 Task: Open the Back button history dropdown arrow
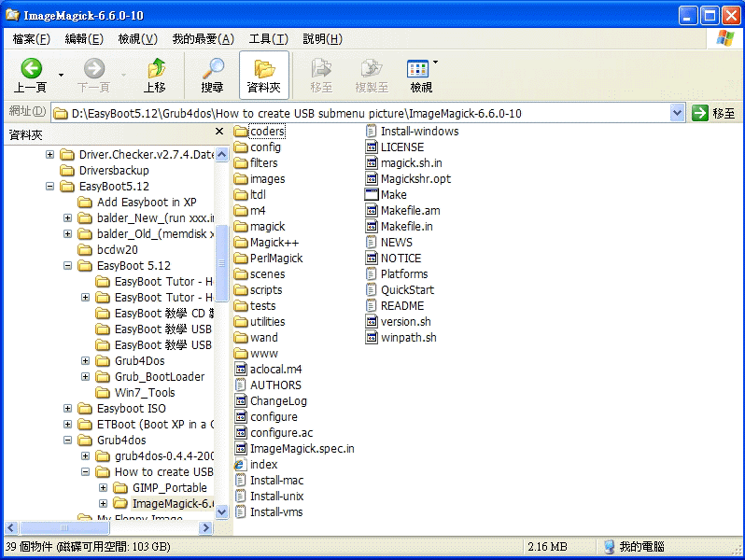(x=61, y=75)
